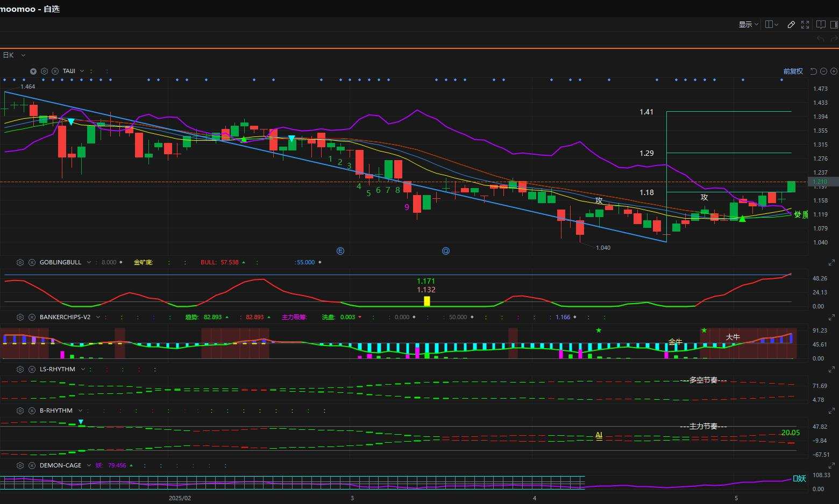The image size is (839, 504).
Task: Click the magenta 9 count label on chart
Action: (x=407, y=207)
